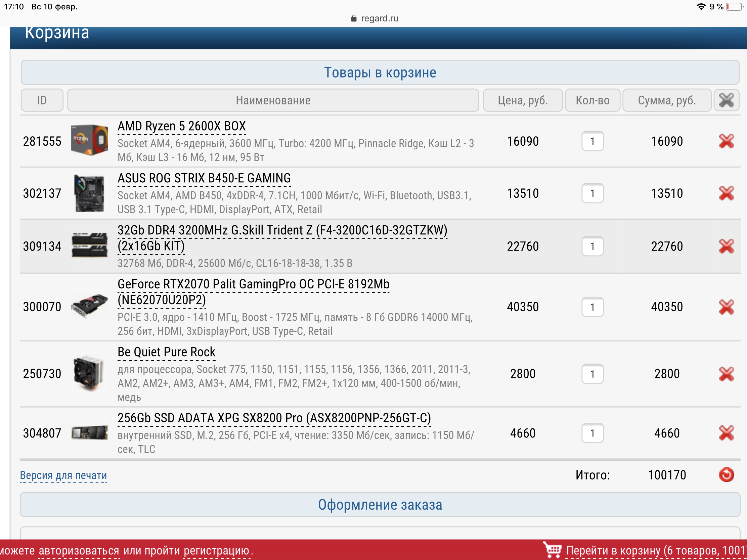Remove AMD Ryzen 5 2600X from cart
Image resolution: width=747 pixels, height=560 pixels.
(726, 141)
